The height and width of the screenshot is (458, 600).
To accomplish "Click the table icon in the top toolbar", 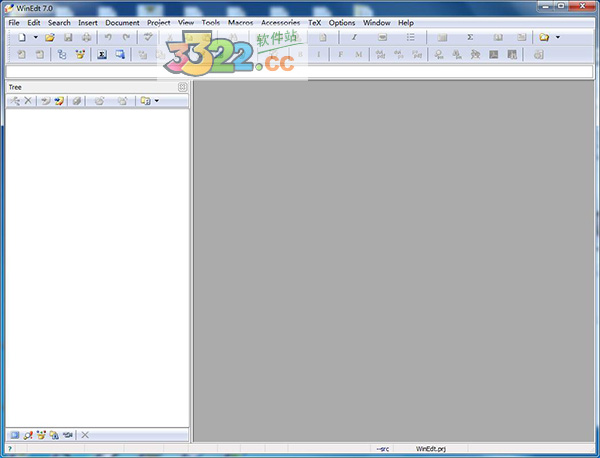I will point(442,37).
